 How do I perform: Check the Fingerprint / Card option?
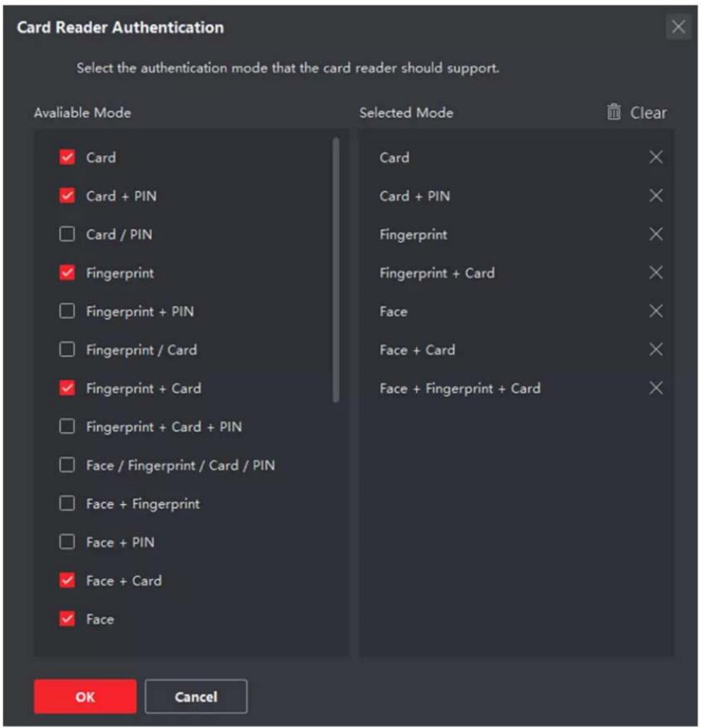68,349
